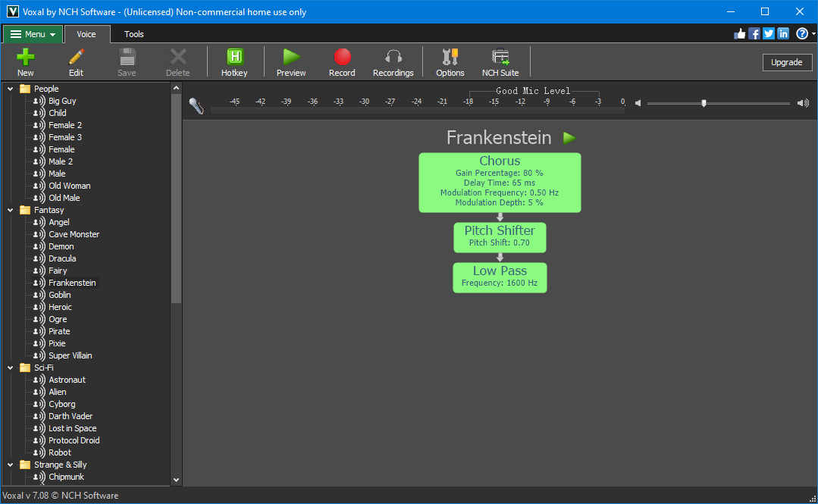Select the Cave Monster voice
Viewport: 818px width, 504px height.
[x=74, y=235]
